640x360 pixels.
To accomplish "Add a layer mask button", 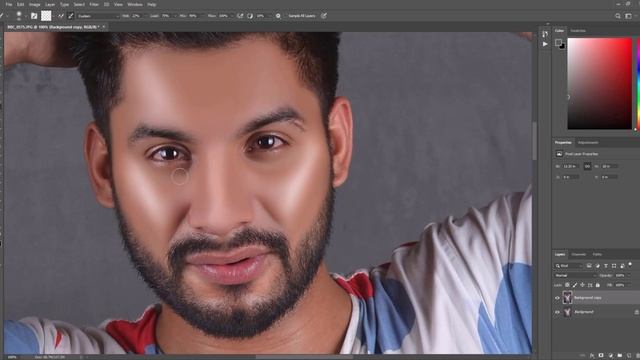I will point(602,356).
